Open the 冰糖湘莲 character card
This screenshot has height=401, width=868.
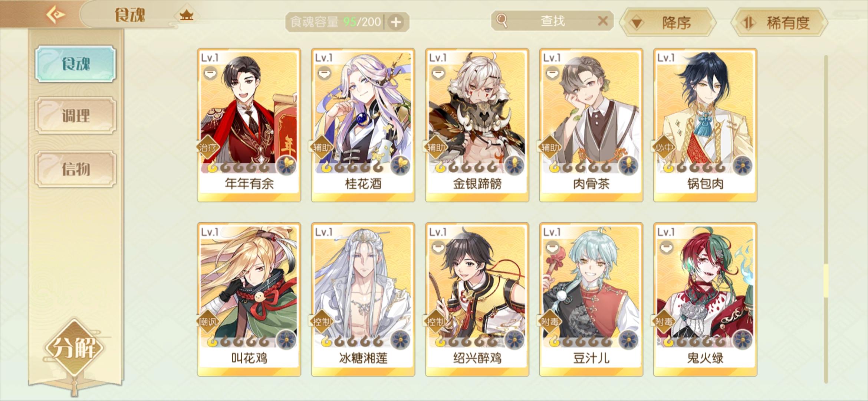tap(363, 299)
